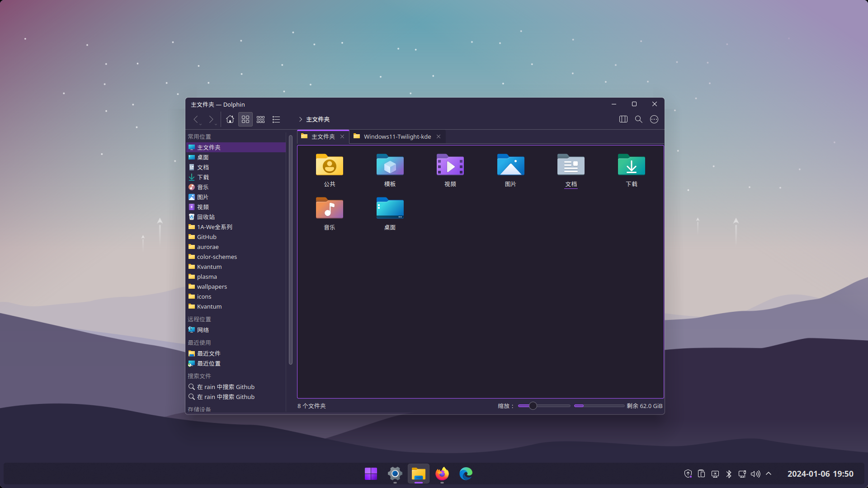Image resolution: width=868 pixels, height=488 pixels.
Task: Click the Dolphin file manager taskbar icon
Action: point(419,474)
